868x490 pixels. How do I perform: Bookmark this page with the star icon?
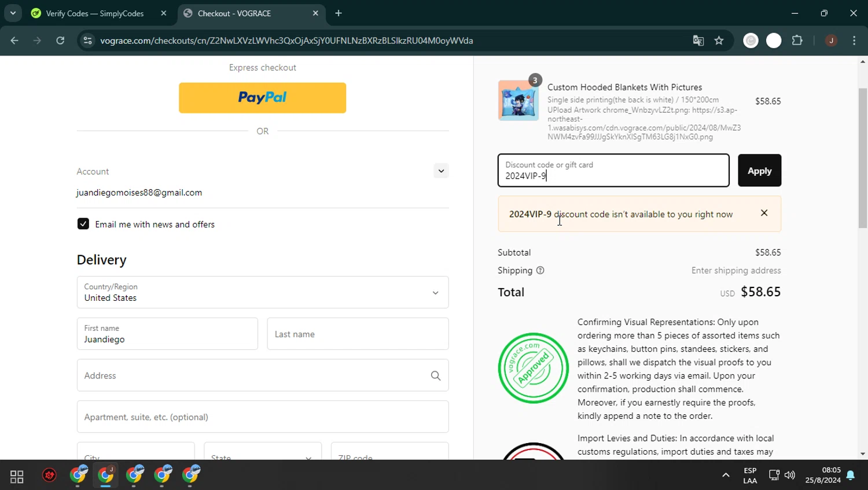(719, 40)
